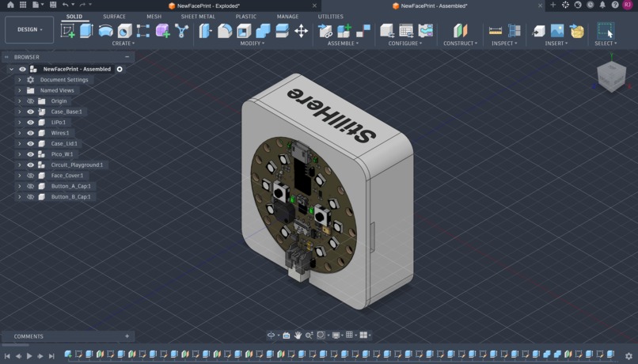Image resolution: width=638 pixels, height=364 pixels.
Task: Select the Offset Face tool
Action: (x=282, y=31)
